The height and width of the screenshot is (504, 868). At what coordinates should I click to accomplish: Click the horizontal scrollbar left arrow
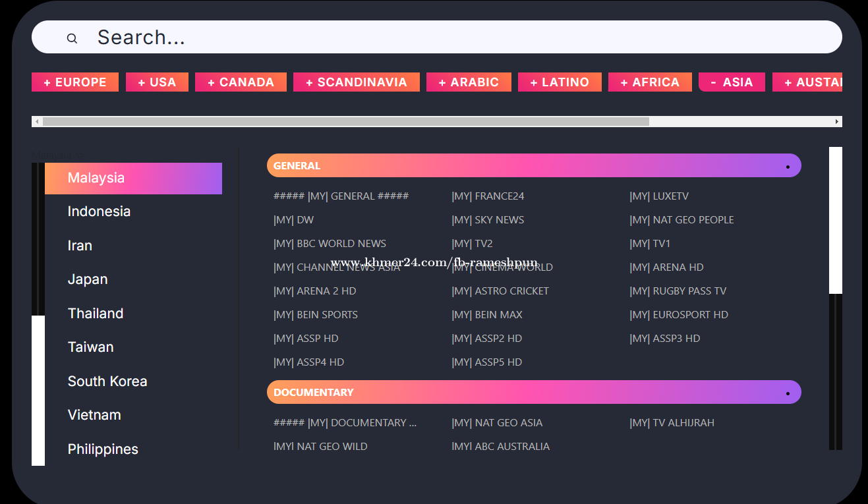click(x=37, y=122)
